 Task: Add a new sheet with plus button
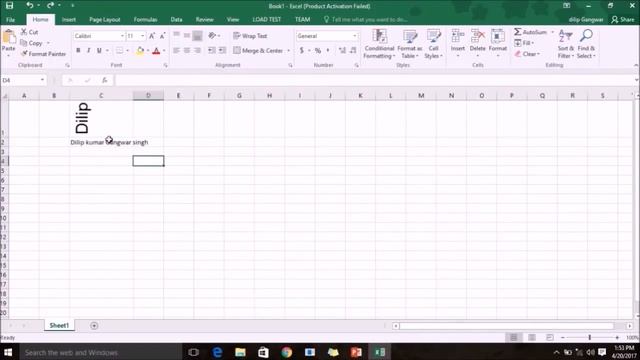[x=94, y=326]
